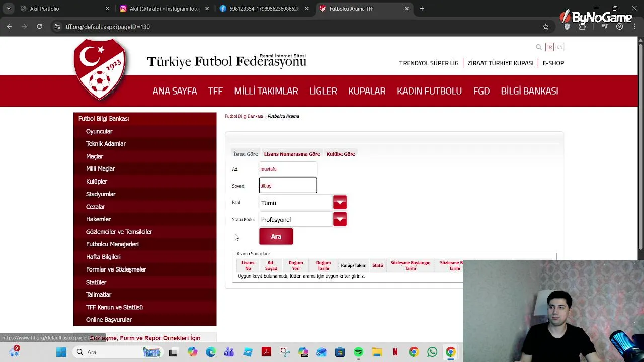Viewport: 644px width, 362px height.
Task: Open the weather widget on the taskbar
Action: click(14, 351)
